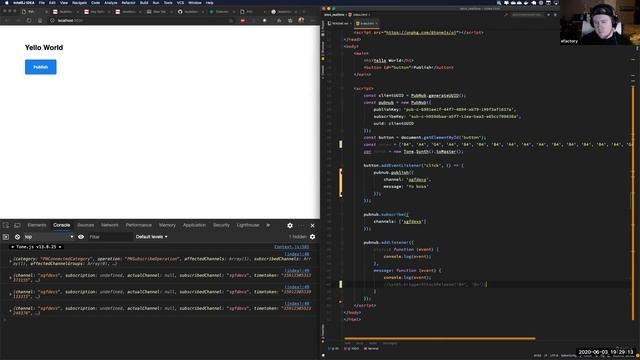
Task: Open the Application tab in DevTools
Action: [x=194, y=225]
